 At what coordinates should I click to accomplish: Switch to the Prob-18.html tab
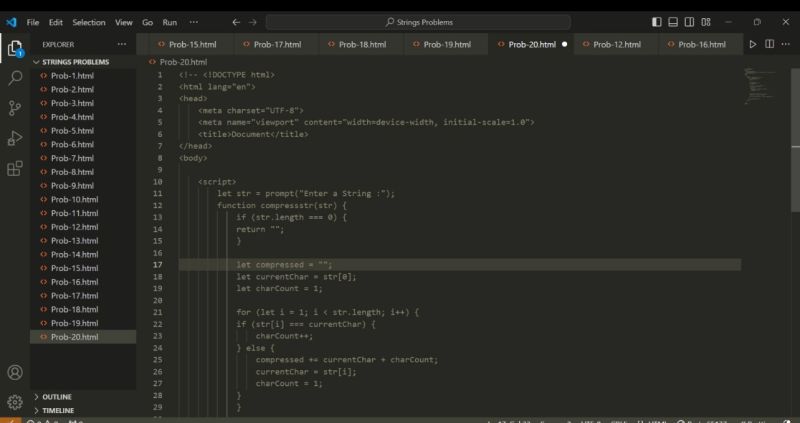(x=362, y=44)
